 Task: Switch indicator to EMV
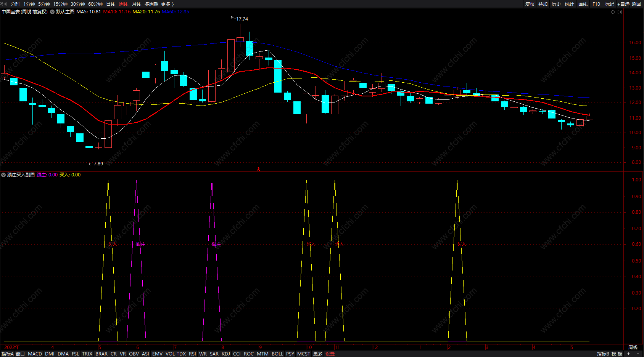click(x=157, y=354)
